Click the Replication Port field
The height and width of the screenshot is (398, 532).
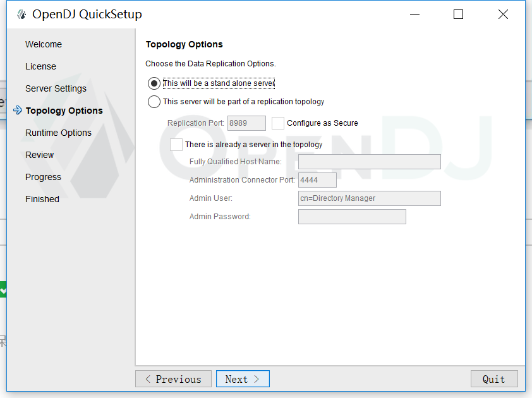(x=246, y=123)
